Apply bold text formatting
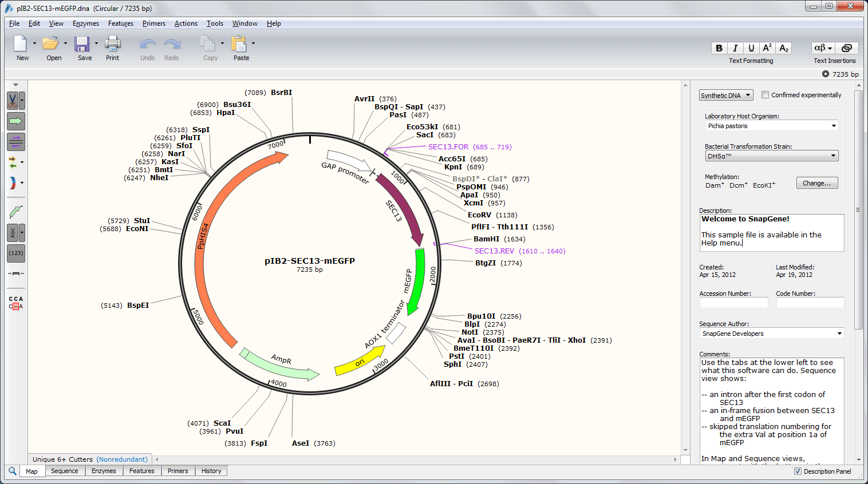The width and height of the screenshot is (868, 484). (719, 48)
